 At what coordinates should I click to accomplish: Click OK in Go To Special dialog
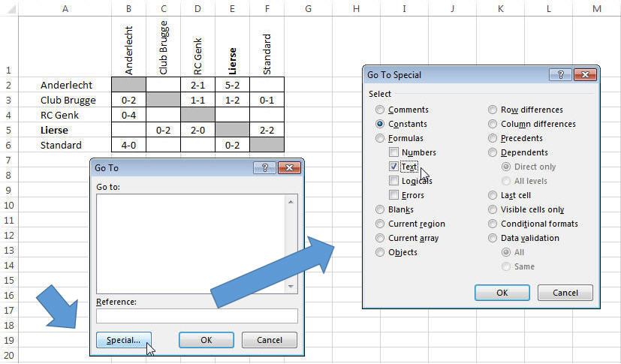coord(502,293)
